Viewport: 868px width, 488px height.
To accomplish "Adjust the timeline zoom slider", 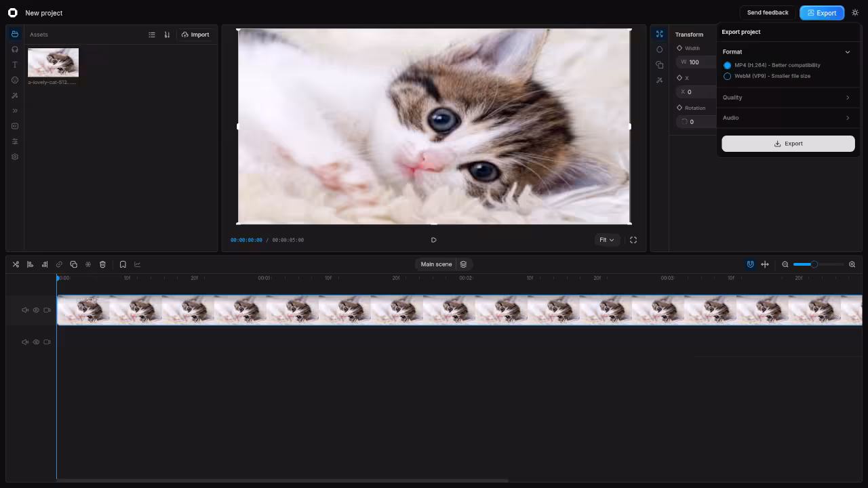I will [x=818, y=264].
